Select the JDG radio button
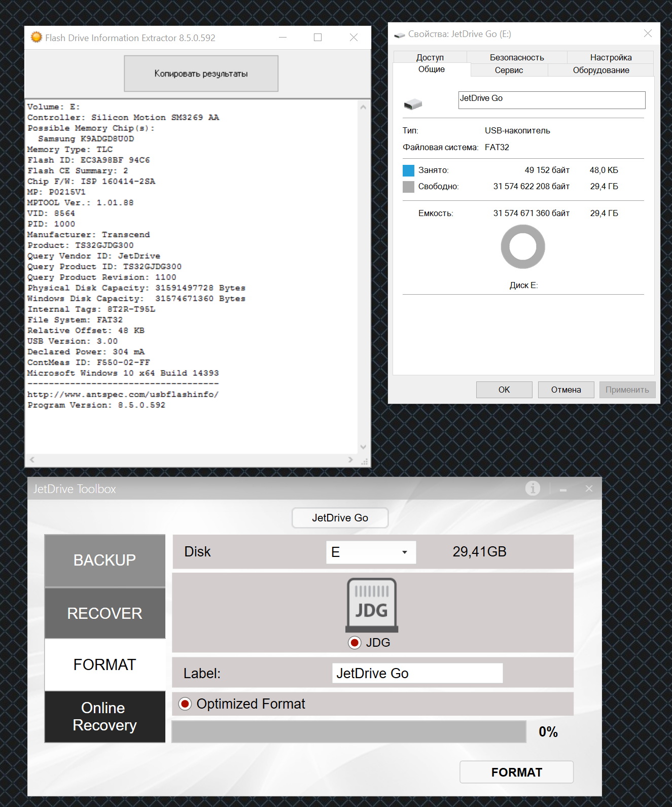This screenshot has width=672, height=807. (x=355, y=643)
